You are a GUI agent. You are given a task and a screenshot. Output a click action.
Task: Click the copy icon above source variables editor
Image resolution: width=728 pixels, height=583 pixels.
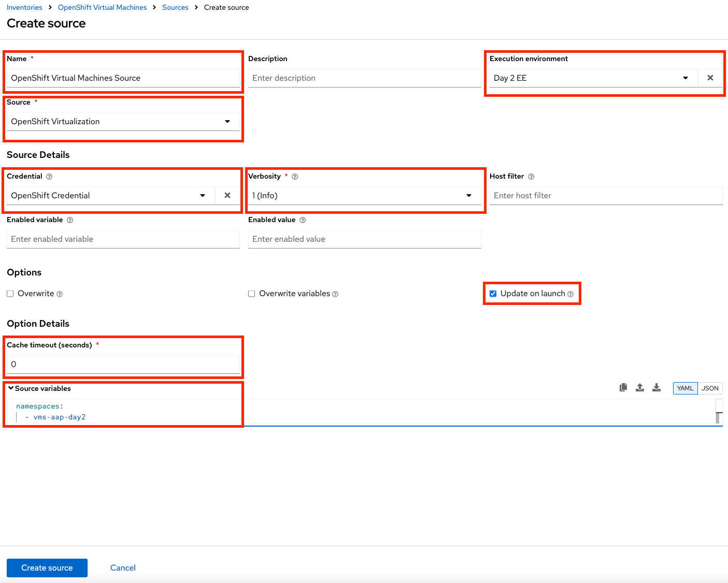coord(623,387)
